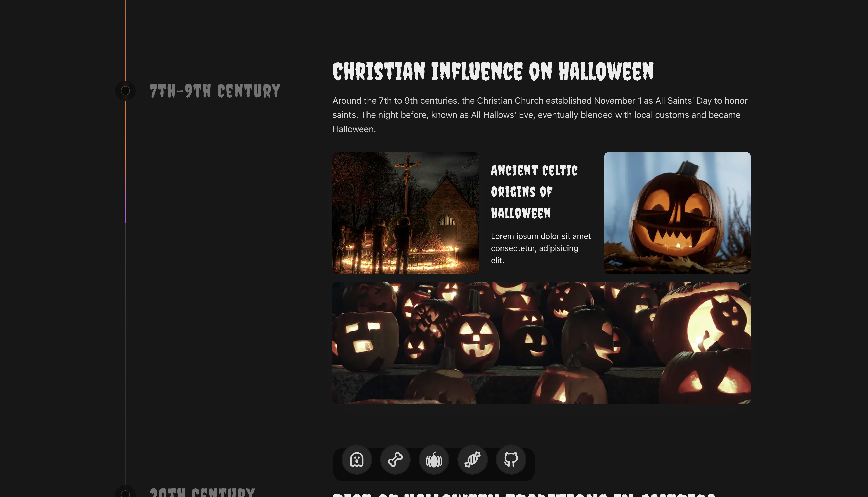Select the pumpkin icon in the dock
Screen dimensions: 868x497
click(434, 459)
